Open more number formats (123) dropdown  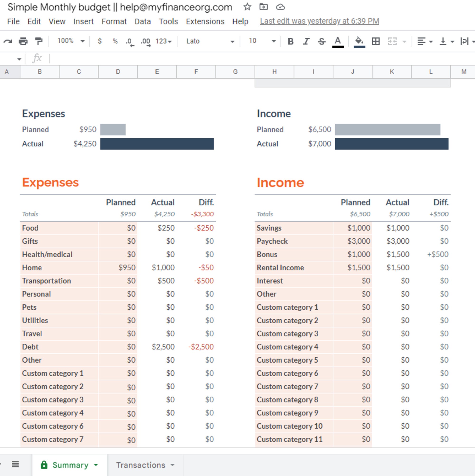[x=163, y=41]
